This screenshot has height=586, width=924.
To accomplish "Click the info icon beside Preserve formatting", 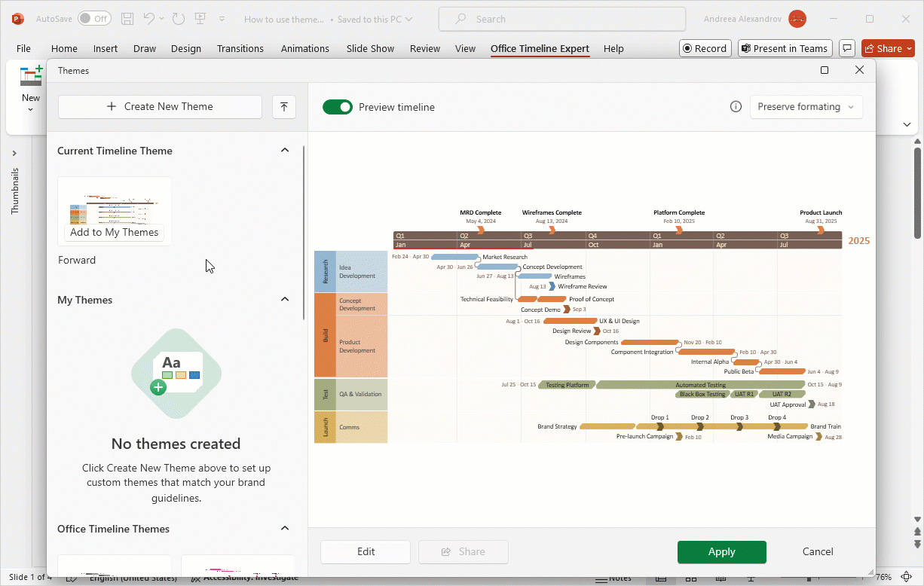I will pos(736,107).
